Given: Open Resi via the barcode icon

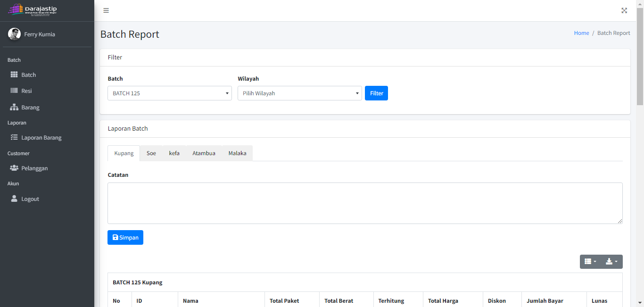Looking at the screenshot, I should [x=14, y=91].
